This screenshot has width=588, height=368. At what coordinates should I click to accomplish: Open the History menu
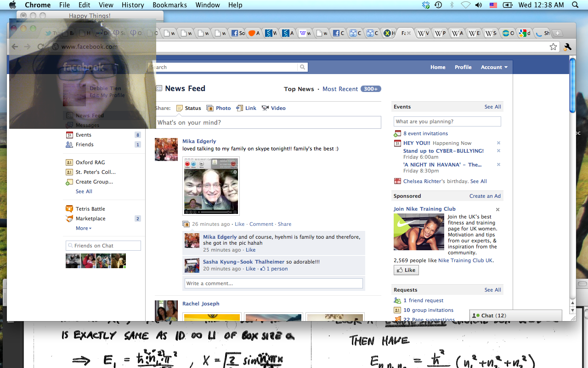(x=133, y=5)
